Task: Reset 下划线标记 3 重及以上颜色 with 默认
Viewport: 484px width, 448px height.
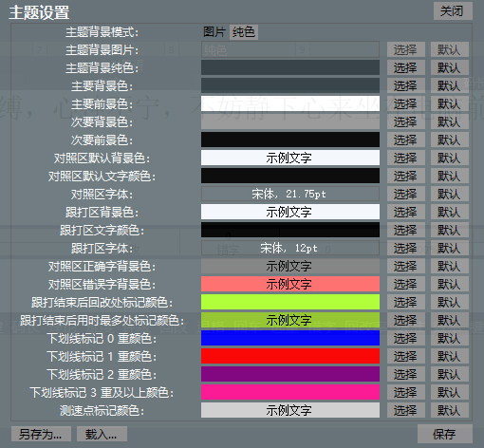Action: click(x=450, y=392)
